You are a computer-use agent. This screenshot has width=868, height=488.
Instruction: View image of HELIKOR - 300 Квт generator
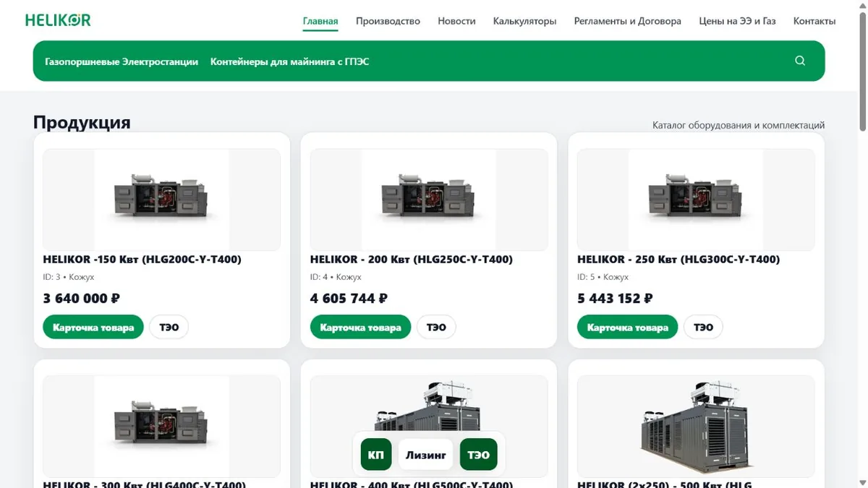[x=161, y=426]
